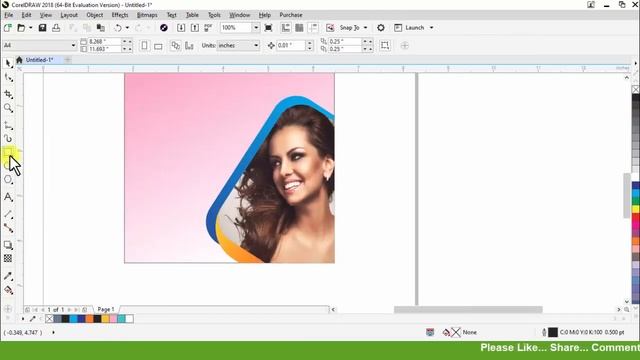Select the Page 1 tab
The image size is (640, 360).
(x=106, y=309)
